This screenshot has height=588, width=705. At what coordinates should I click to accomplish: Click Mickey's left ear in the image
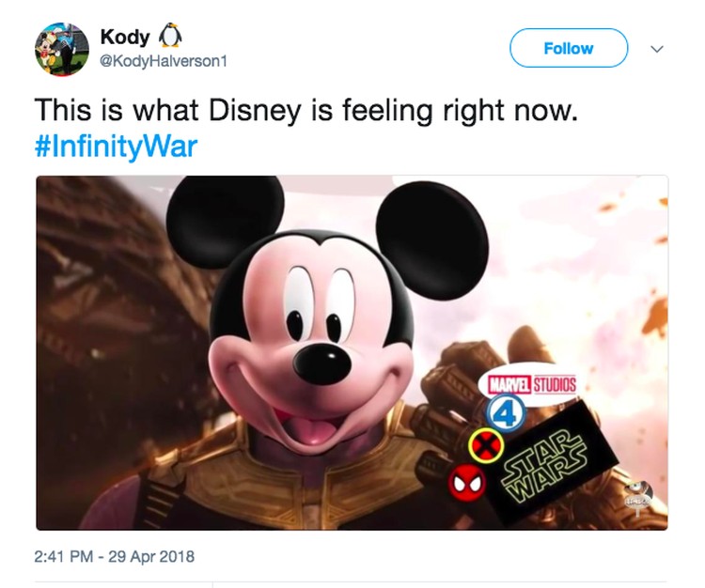click(225, 221)
